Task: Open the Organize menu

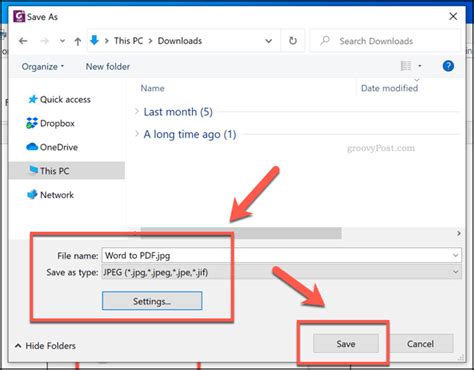Action: point(42,67)
